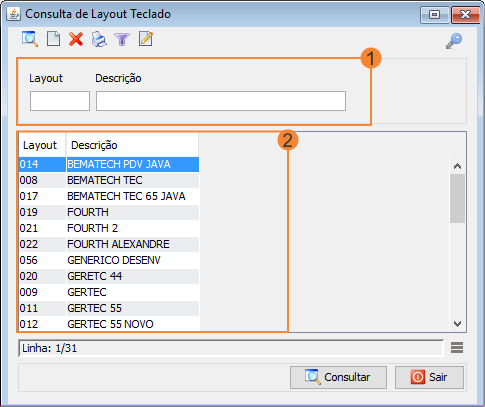Delete record using the red X icon

[76, 39]
